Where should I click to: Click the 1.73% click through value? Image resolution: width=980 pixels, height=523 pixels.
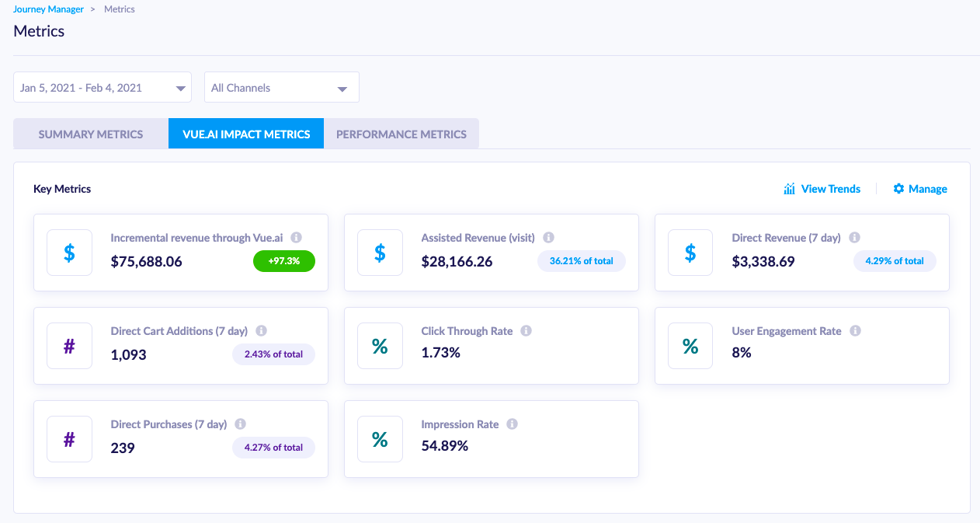pos(441,353)
